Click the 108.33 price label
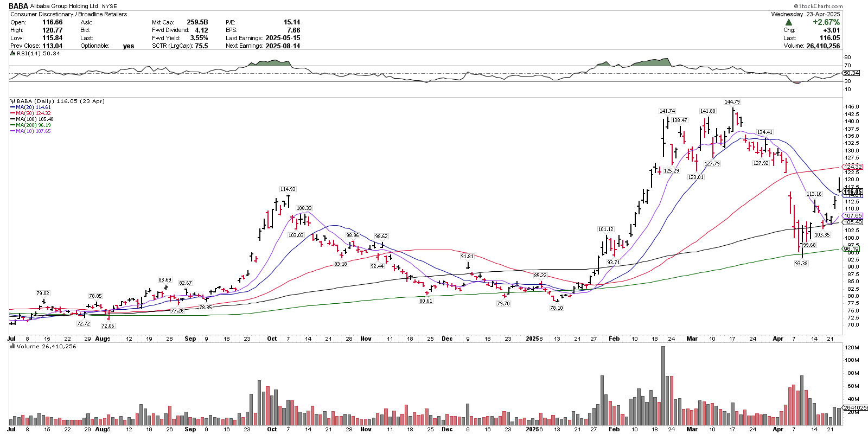The width and height of the screenshot is (868, 434). tap(304, 208)
